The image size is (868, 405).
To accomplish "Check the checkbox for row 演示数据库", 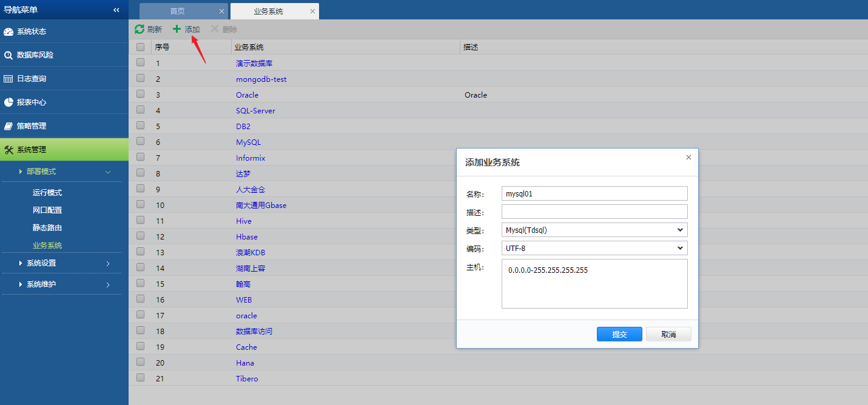I will coord(140,62).
